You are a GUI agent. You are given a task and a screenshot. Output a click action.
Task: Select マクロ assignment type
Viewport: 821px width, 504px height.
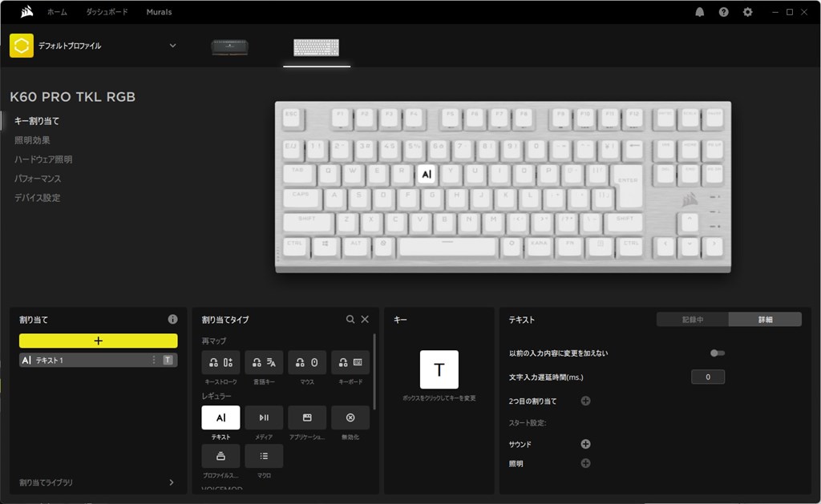(x=264, y=457)
